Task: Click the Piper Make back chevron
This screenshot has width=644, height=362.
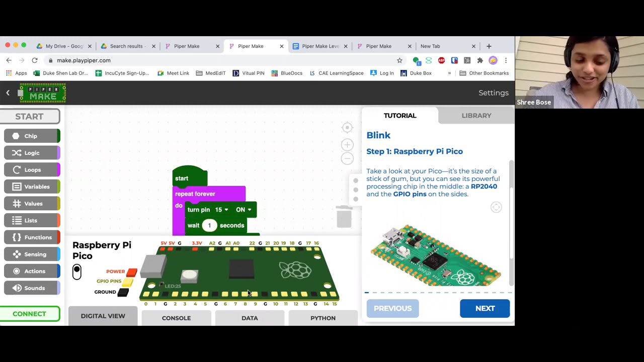Action: (8, 93)
